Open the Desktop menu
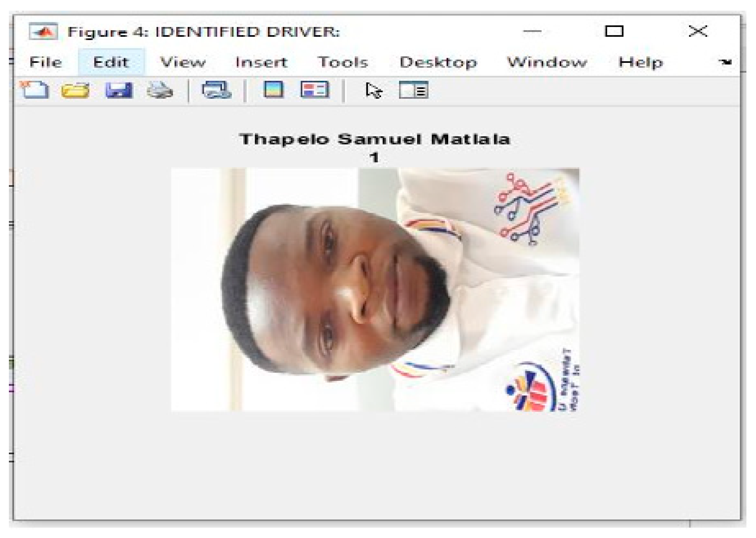Image resolution: width=756 pixels, height=538 pixels. point(438,62)
